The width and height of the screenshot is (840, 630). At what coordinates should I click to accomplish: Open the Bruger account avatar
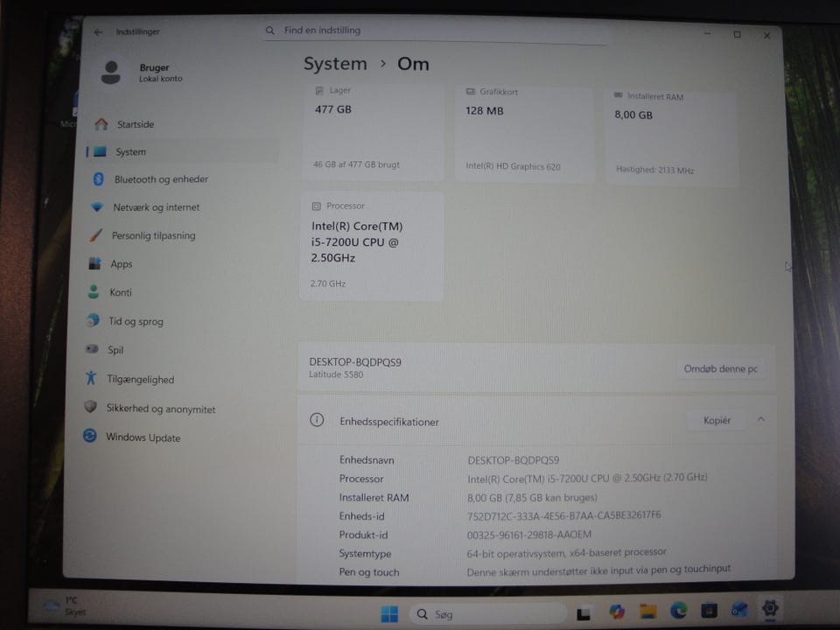(111, 73)
